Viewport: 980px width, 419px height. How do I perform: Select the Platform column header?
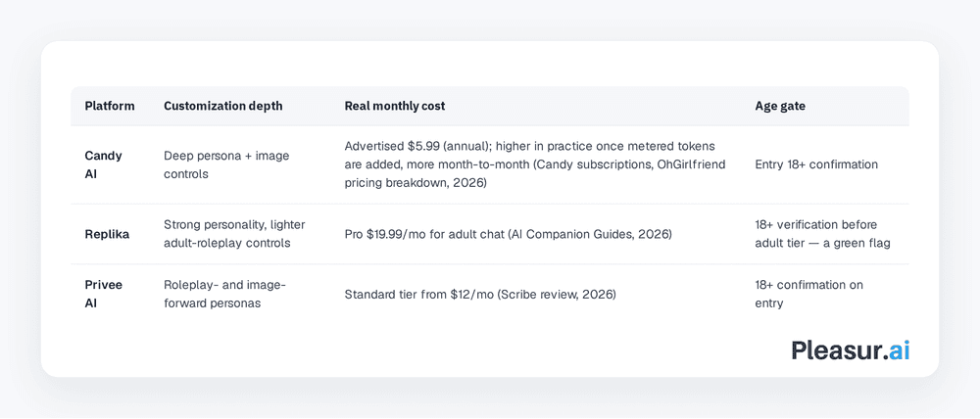click(110, 106)
